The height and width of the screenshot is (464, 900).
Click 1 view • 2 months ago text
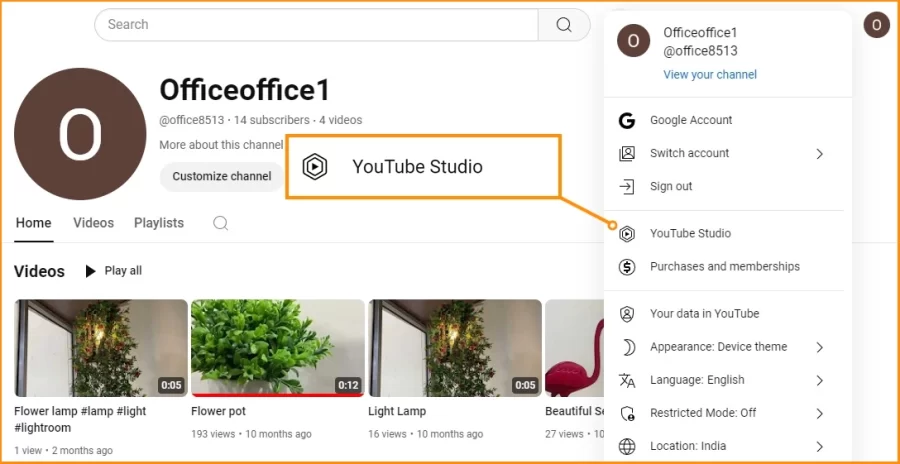click(x=63, y=451)
